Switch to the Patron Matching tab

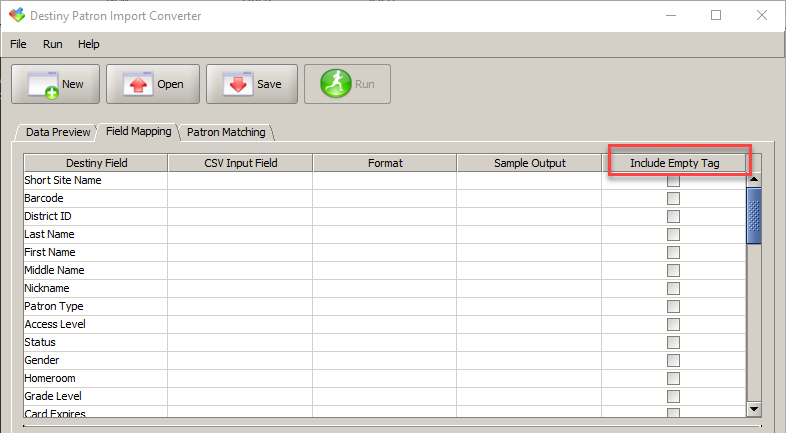click(x=226, y=132)
